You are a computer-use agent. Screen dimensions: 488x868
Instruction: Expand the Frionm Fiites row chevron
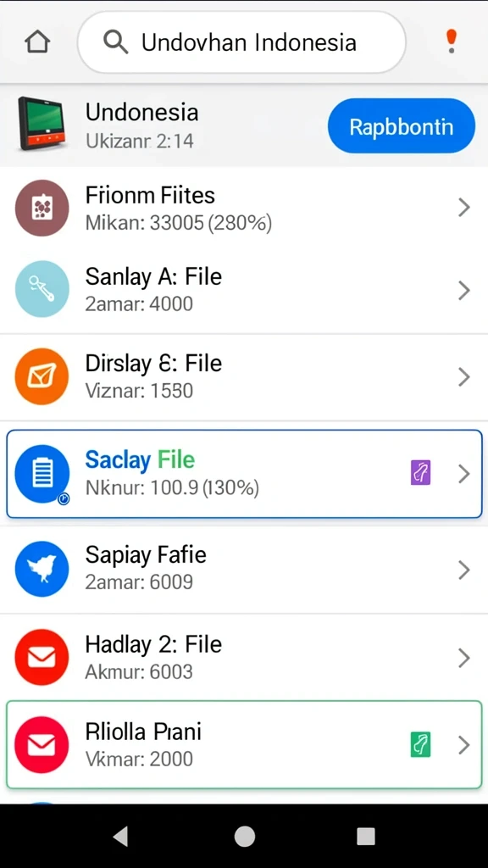(464, 209)
